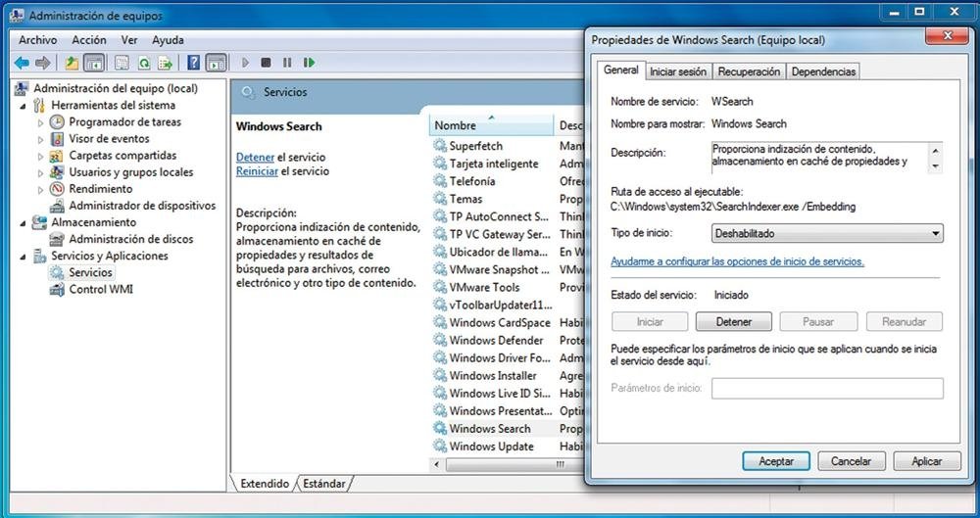The image size is (980, 518).
Task: Collapse the Almacenamiento node arrow
Action: tap(24, 222)
